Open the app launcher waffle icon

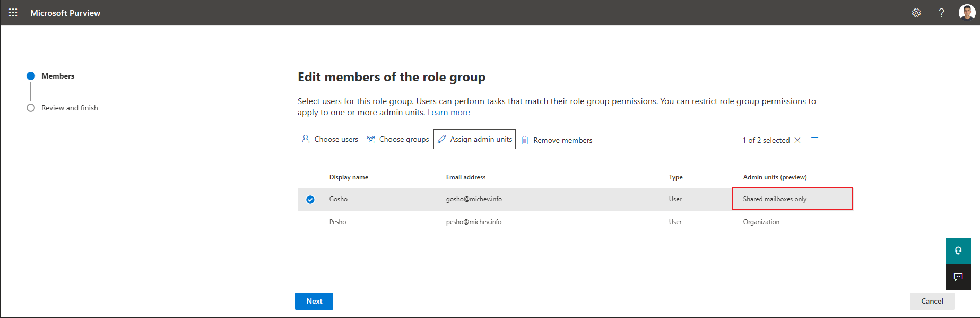(x=13, y=13)
